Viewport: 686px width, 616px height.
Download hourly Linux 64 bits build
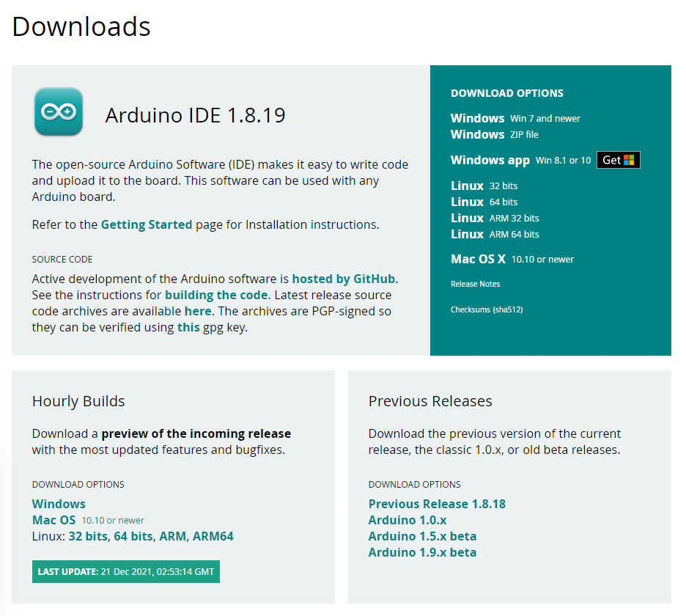click(133, 536)
